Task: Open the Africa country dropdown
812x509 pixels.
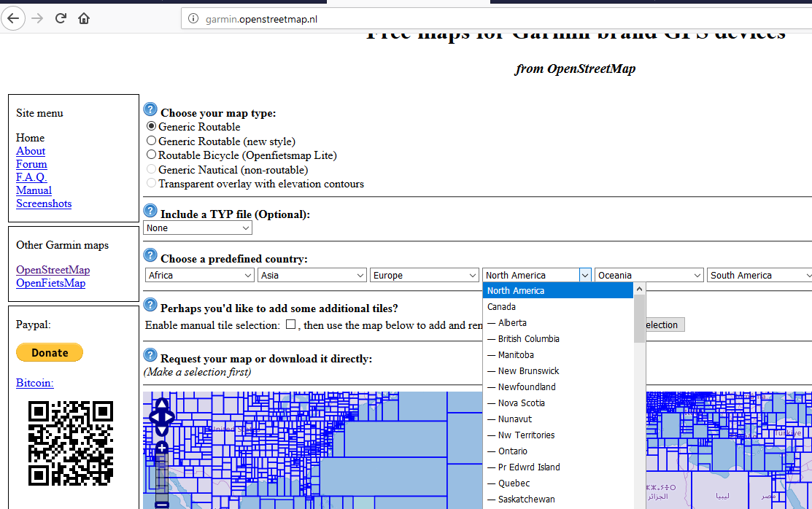Action: click(200, 276)
